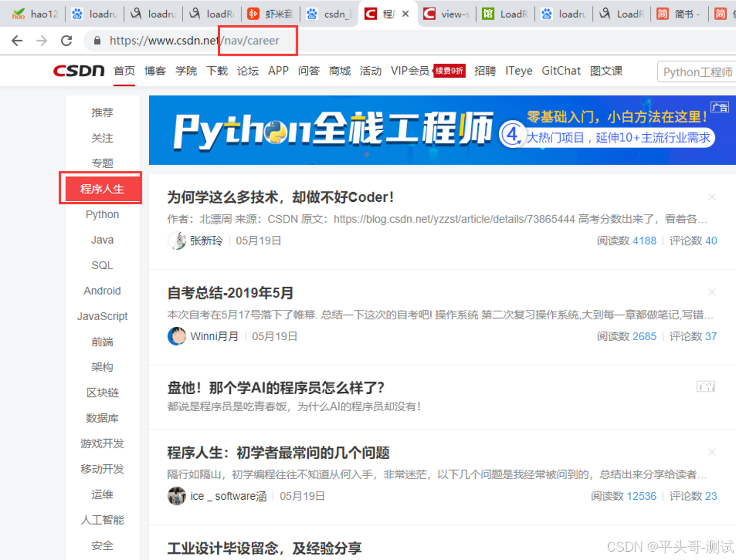The image size is (736, 560).
Task: Open the 商城 nav item
Action: click(x=340, y=71)
